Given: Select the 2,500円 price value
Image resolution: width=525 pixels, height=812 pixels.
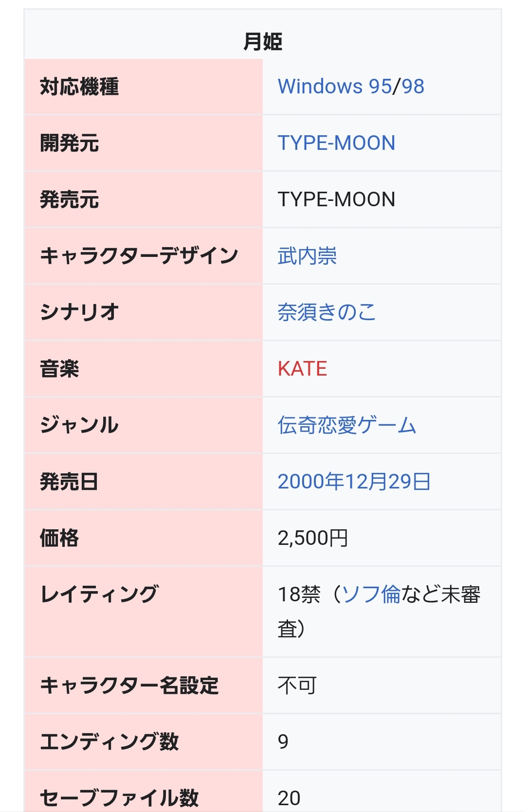Looking at the screenshot, I should 313,538.
